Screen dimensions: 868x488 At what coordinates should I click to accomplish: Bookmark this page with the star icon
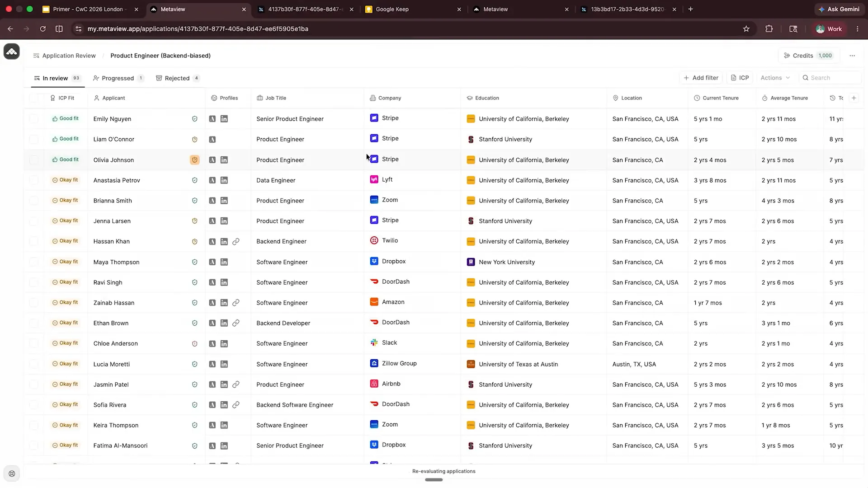click(746, 29)
